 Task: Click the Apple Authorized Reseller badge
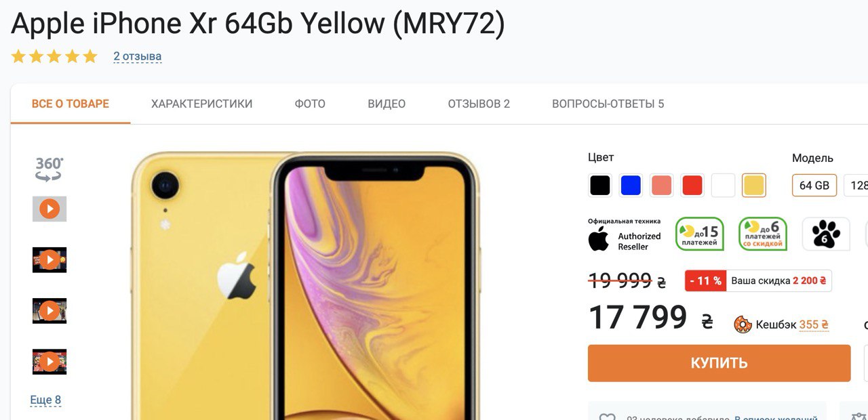[x=625, y=234]
